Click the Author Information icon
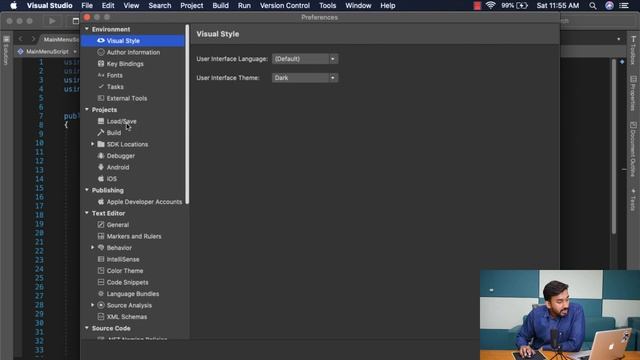This screenshot has width=640, height=360. coord(101,52)
